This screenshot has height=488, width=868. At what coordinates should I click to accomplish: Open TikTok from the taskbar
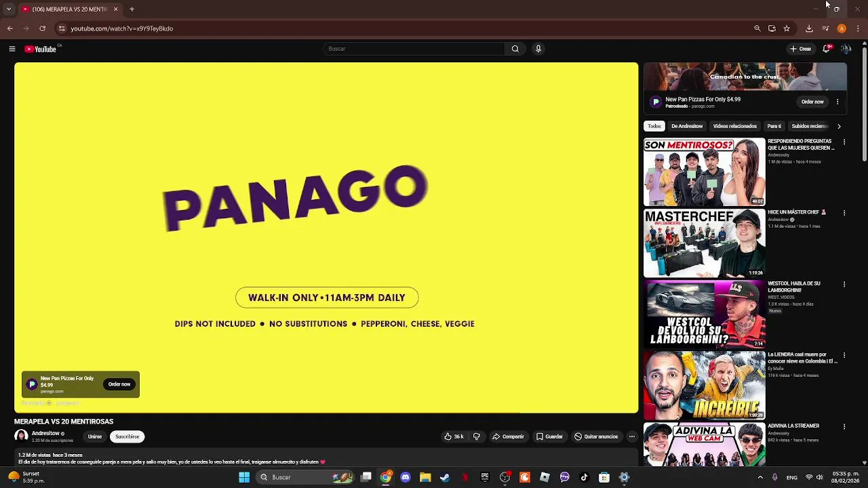(x=585, y=477)
